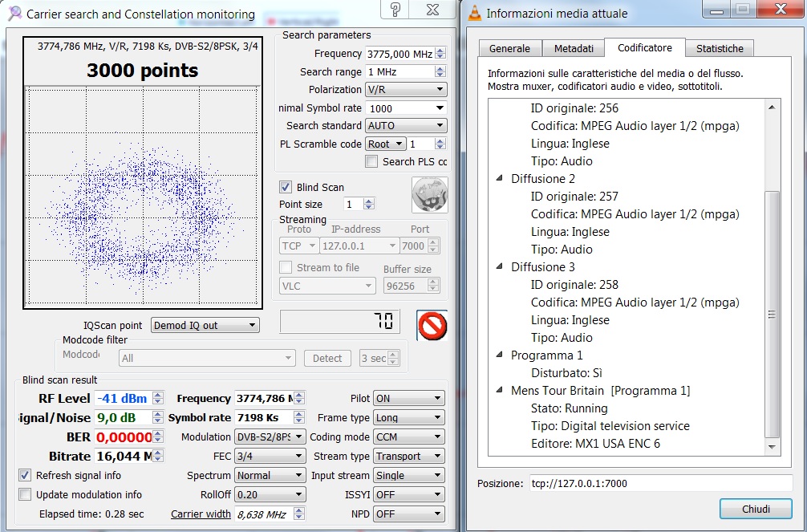Toggle the Blind Scan checkbox

(x=285, y=187)
